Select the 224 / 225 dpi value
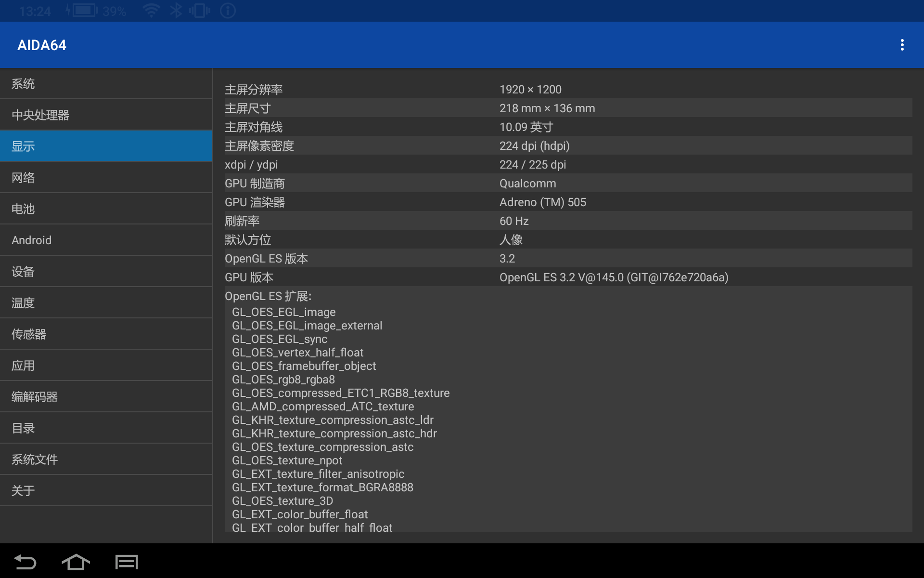This screenshot has width=924, height=578. [533, 165]
